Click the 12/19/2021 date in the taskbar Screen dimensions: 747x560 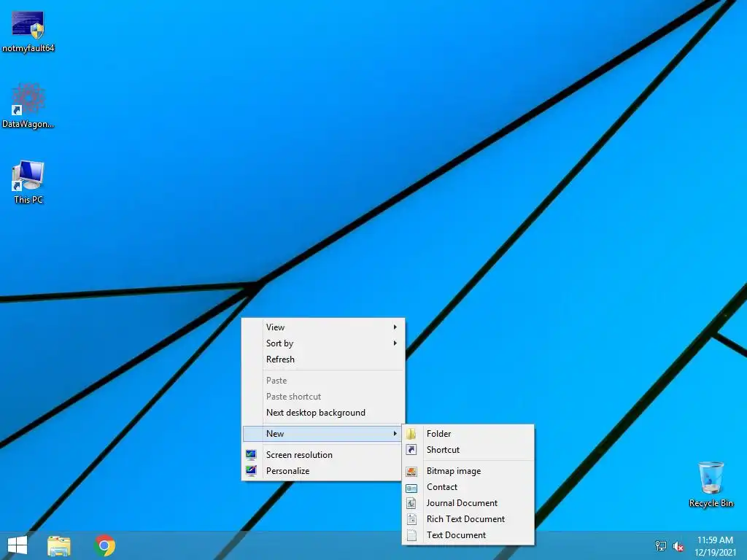coord(715,553)
